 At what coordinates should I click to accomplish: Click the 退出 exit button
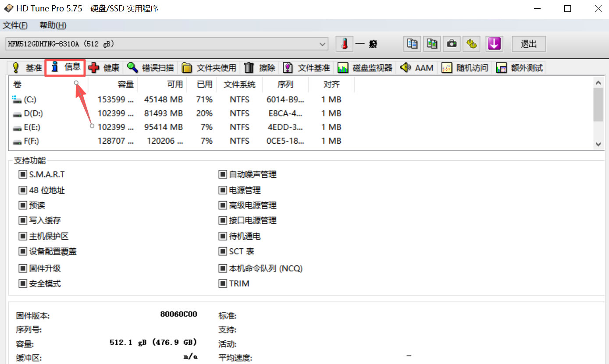(528, 44)
